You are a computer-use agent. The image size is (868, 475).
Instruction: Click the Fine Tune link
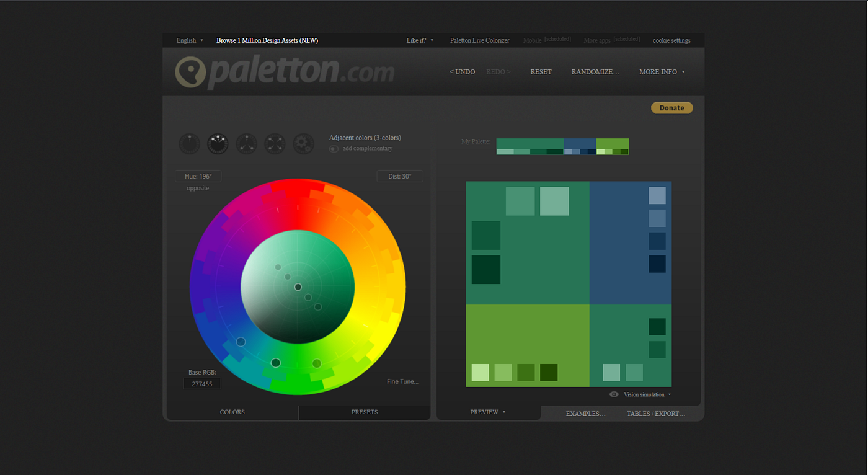pos(402,381)
